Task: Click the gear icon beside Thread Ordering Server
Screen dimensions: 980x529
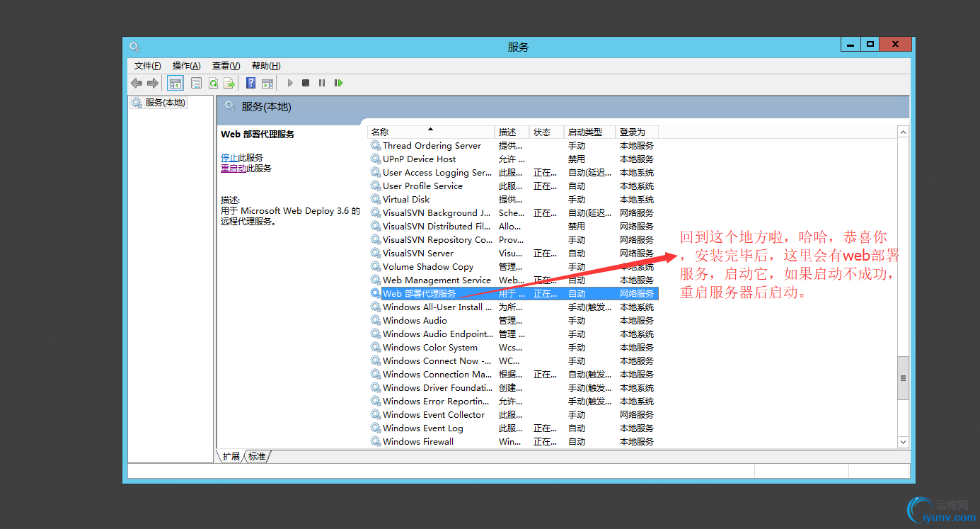Action: (x=375, y=145)
